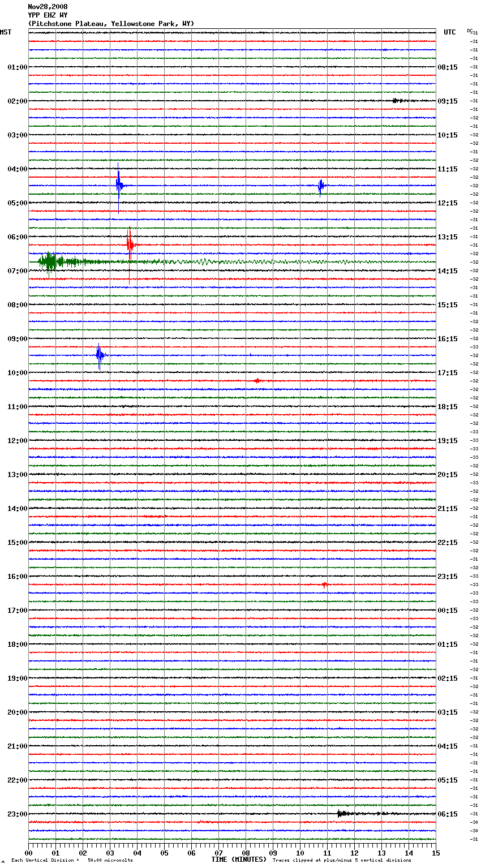The image size is (481, 868).
Task: Click the 17:15 UTC time label
Action: (448, 373)
